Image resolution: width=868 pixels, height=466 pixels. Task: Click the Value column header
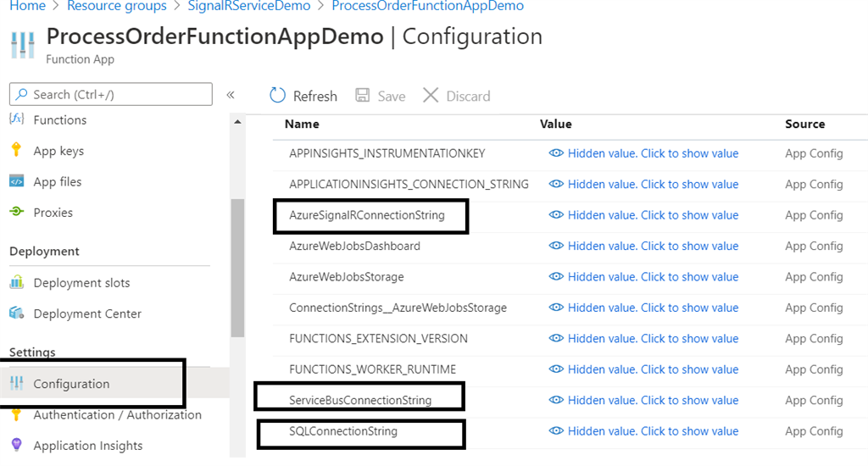556,124
